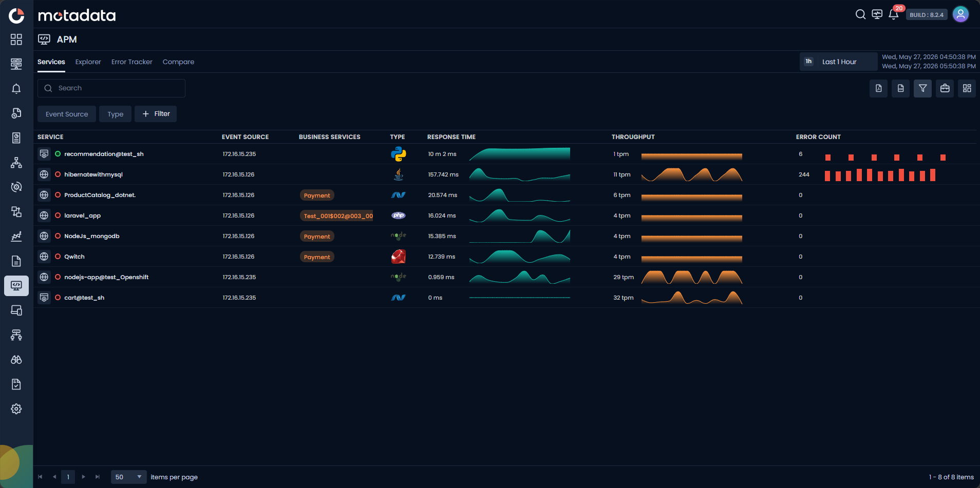The height and width of the screenshot is (488, 980).
Task: Open the Settings gear in sidebar
Action: 16,409
